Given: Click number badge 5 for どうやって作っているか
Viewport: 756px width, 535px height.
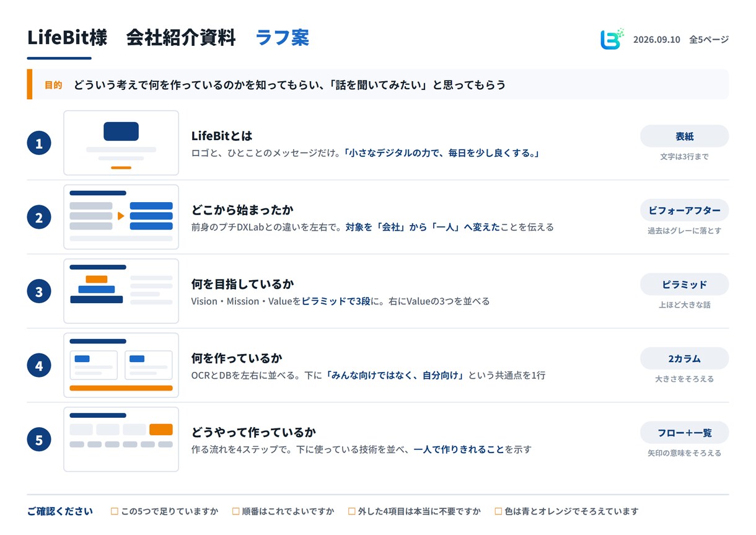Looking at the screenshot, I should click(x=39, y=440).
